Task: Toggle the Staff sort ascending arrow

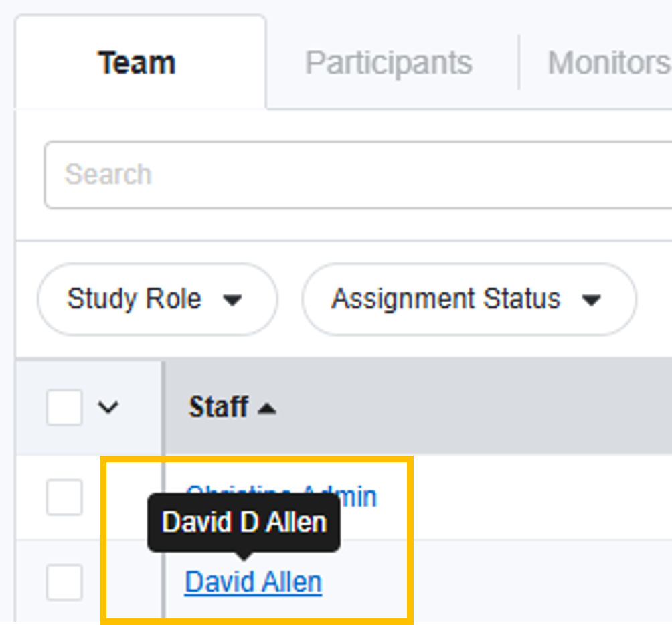Action: 266,408
